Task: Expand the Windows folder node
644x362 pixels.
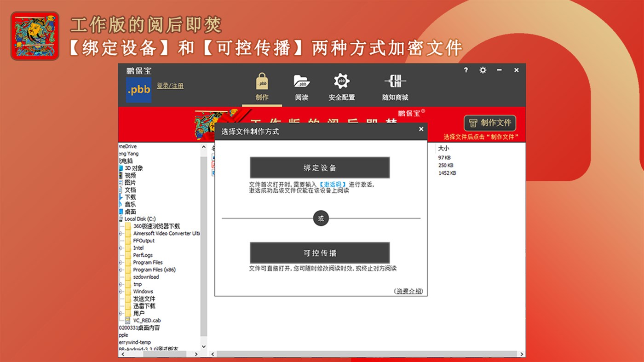Action: click(x=121, y=292)
